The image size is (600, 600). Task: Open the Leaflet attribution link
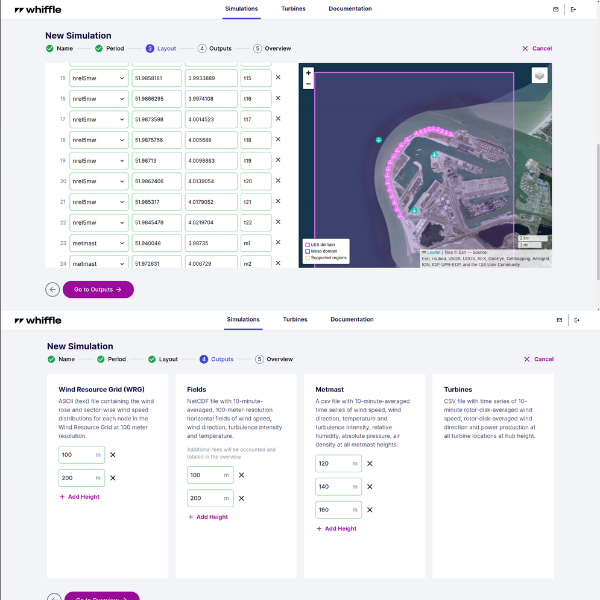434,253
